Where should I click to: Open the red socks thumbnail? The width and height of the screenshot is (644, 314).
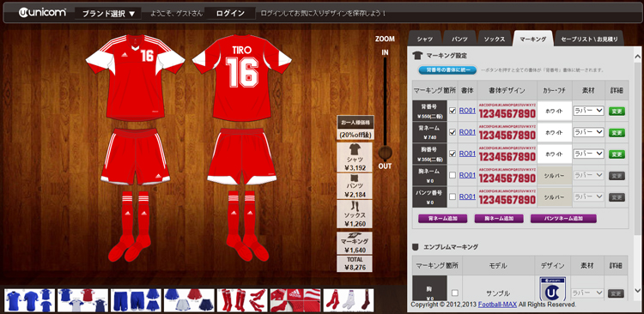(242, 300)
